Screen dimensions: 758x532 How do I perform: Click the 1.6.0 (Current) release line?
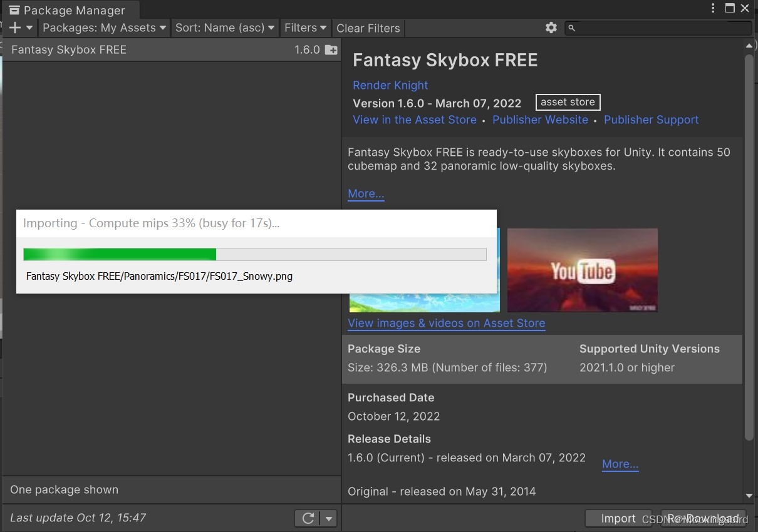(467, 458)
